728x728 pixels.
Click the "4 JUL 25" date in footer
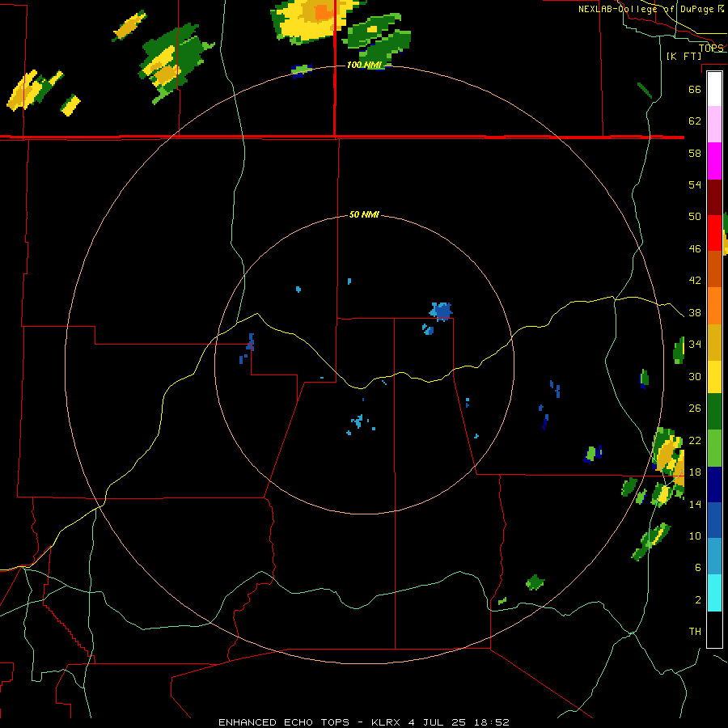click(438, 722)
